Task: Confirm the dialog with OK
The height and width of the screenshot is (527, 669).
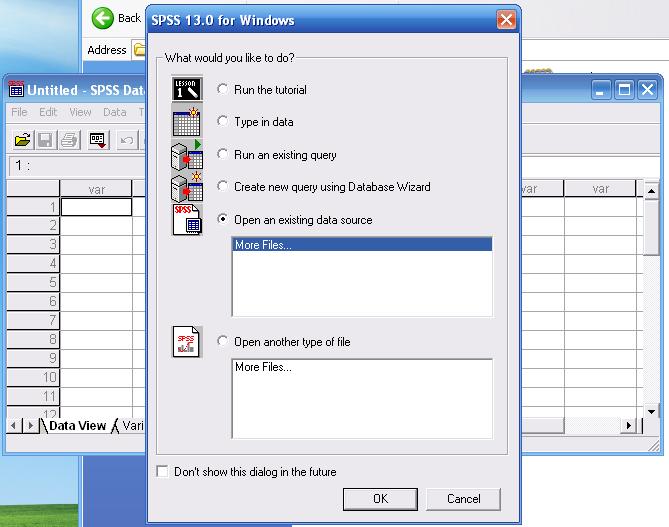Action: (380, 499)
